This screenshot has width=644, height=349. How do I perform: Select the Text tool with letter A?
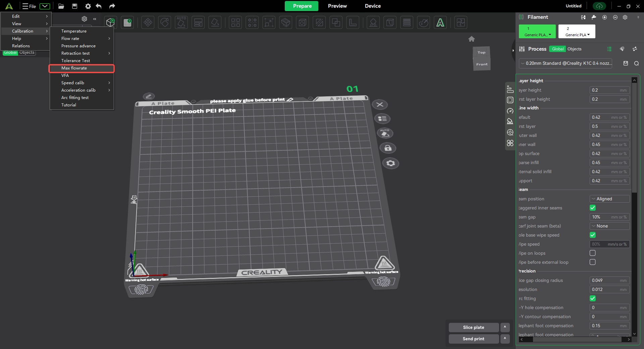pyautogui.click(x=440, y=22)
